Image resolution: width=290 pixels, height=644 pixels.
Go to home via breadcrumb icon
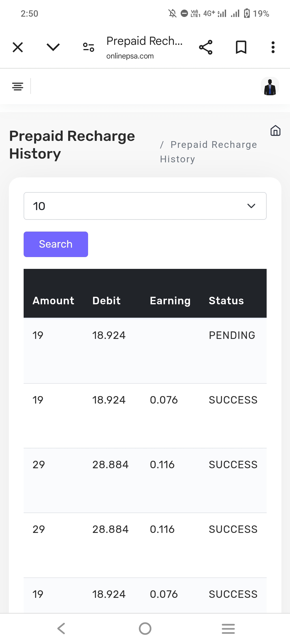(275, 131)
